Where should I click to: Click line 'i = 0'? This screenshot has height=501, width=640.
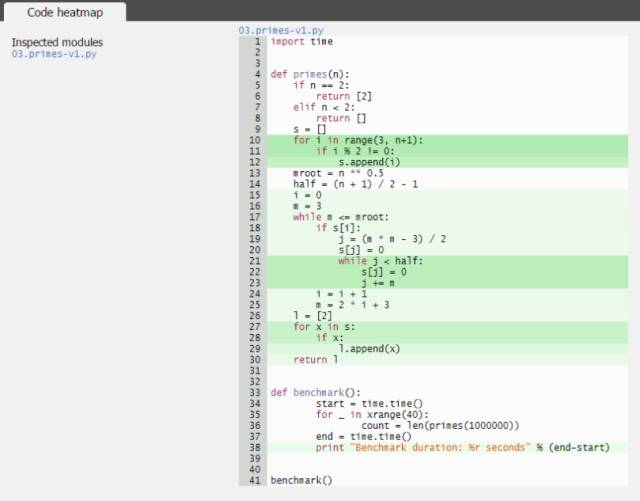click(x=307, y=195)
